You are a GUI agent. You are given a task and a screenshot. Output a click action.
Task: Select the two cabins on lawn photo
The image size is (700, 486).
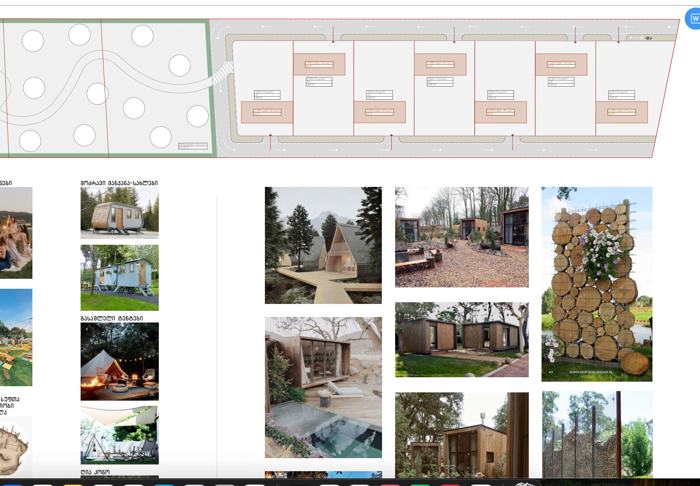tap(462, 340)
